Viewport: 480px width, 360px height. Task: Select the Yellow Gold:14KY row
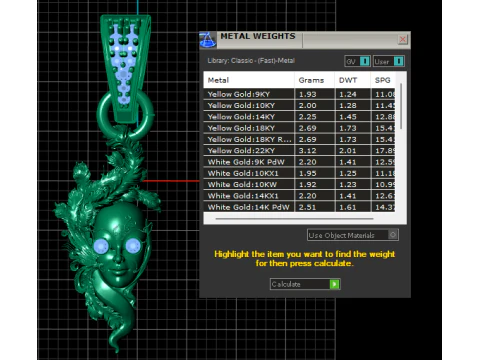(299, 117)
